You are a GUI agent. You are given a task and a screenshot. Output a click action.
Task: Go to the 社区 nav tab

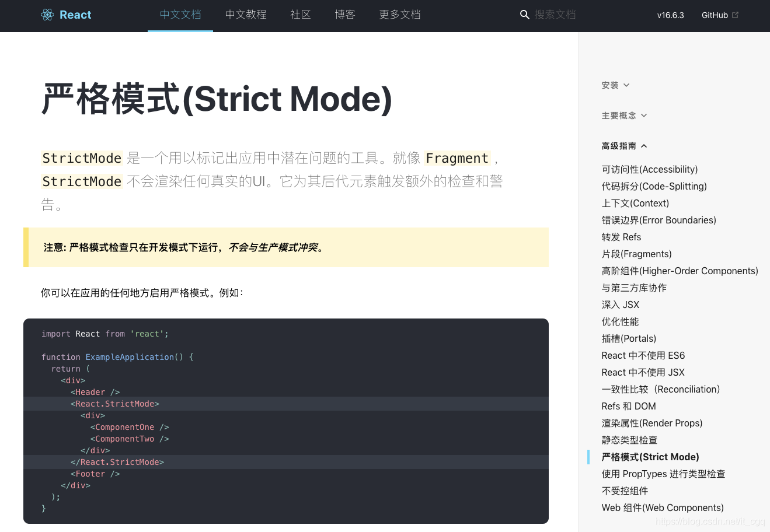300,15
